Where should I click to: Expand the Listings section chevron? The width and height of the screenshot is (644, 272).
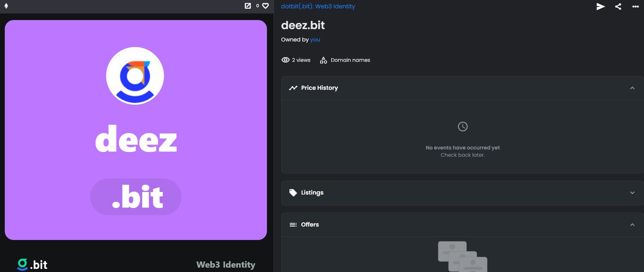pos(632,193)
